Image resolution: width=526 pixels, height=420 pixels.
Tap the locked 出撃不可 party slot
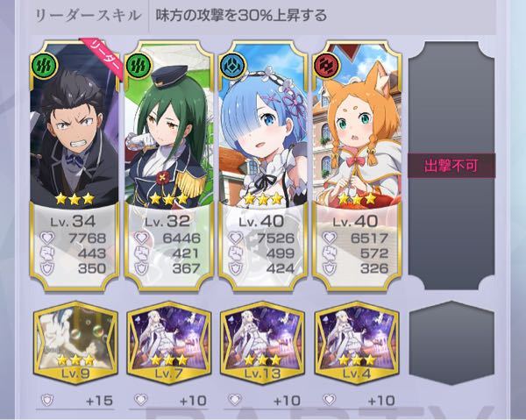pyautogui.click(x=451, y=165)
